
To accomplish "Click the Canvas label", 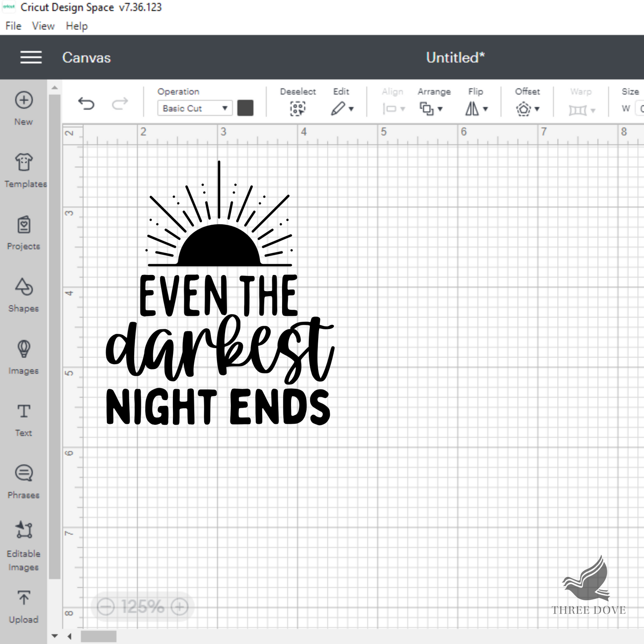I will click(x=86, y=57).
